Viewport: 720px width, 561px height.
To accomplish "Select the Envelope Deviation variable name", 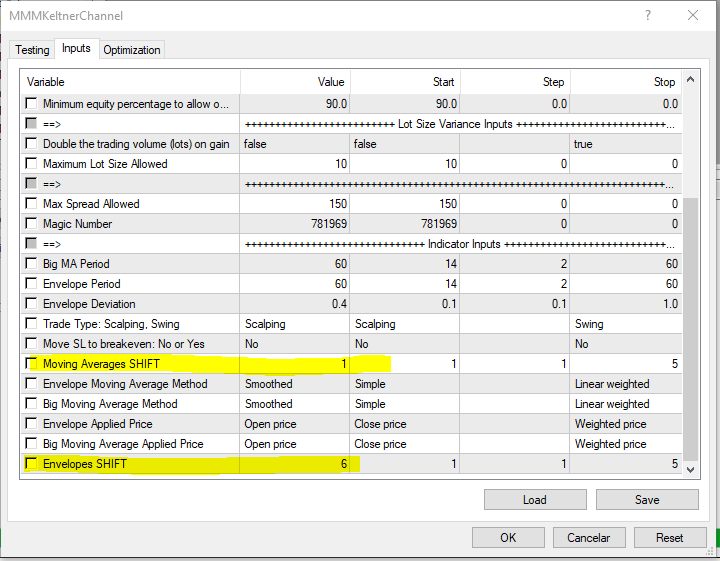I will click(x=89, y=304).
